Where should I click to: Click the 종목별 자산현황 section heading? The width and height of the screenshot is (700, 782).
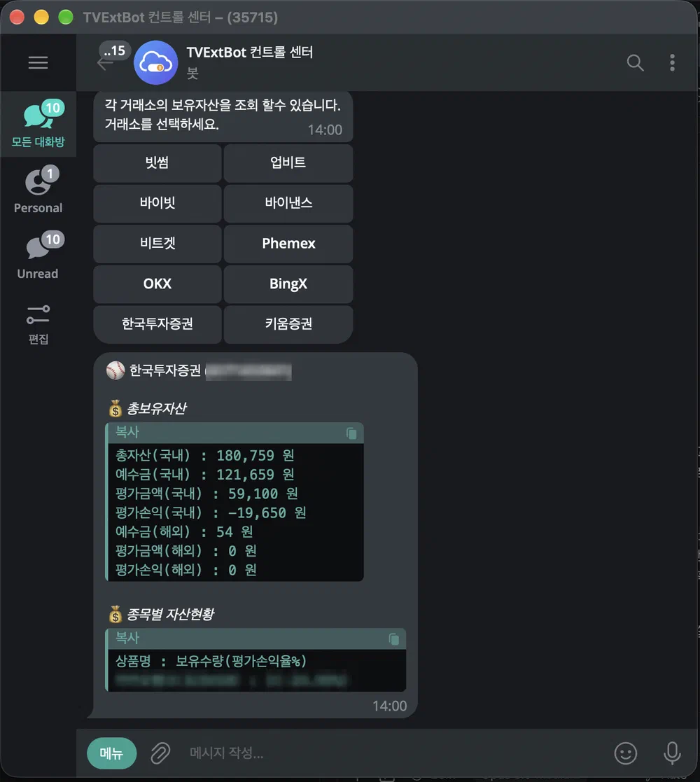coord(171,614)
